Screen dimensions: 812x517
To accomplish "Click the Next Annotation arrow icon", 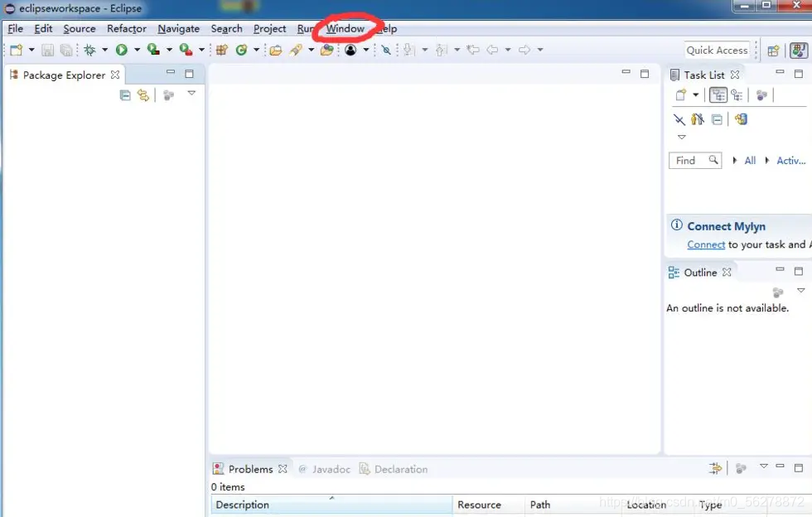I will (409, 50).
